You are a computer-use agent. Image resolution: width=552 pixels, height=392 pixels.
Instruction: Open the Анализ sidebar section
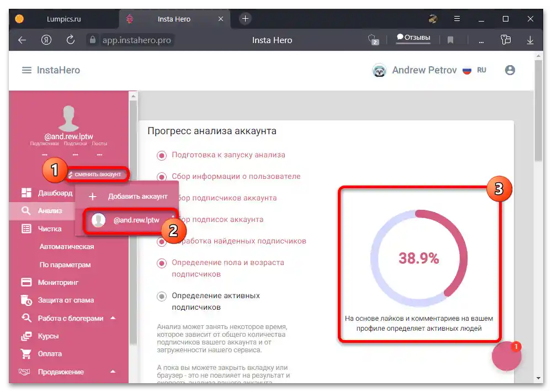(x=50, y=210)
